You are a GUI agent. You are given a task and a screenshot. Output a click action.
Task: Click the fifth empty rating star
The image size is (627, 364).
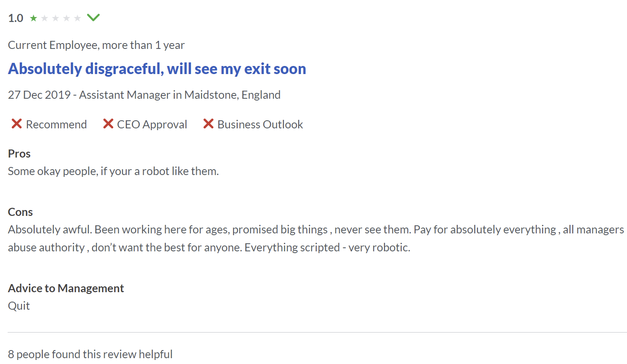[x=78, y=18]
